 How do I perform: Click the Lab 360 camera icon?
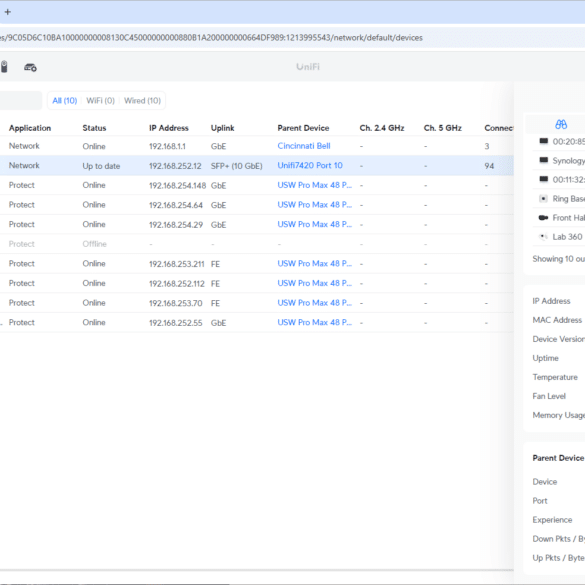click(544, 237)
